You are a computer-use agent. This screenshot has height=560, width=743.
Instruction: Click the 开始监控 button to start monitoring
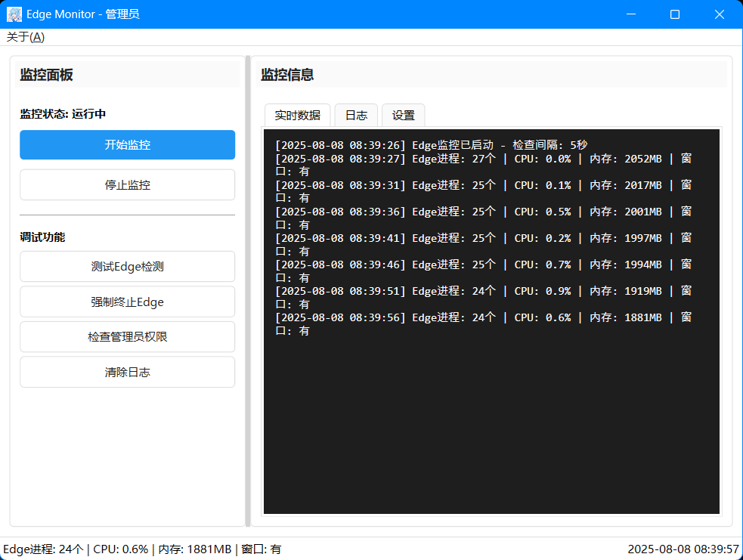pos(127,144)
